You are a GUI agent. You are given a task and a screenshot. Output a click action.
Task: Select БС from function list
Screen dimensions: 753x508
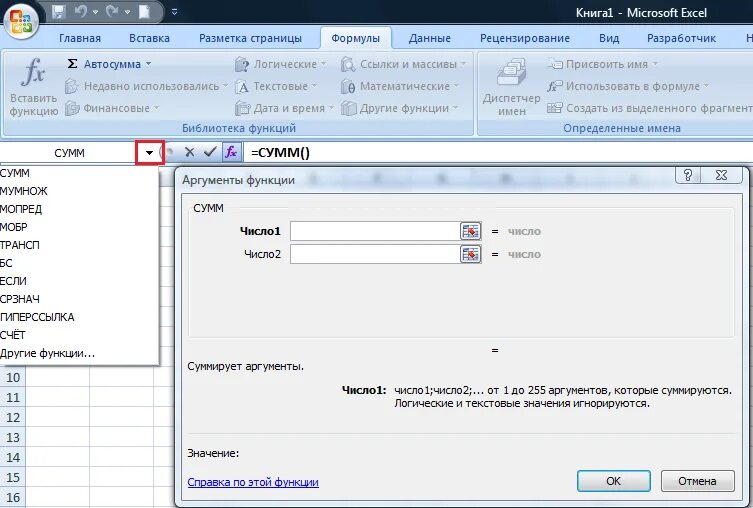[x=79, y=263]
